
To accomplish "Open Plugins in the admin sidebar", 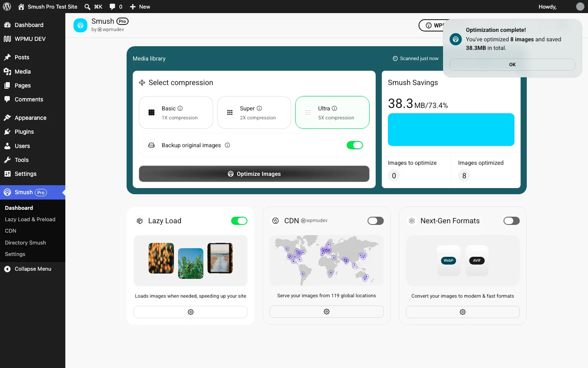I will [33, 132].
